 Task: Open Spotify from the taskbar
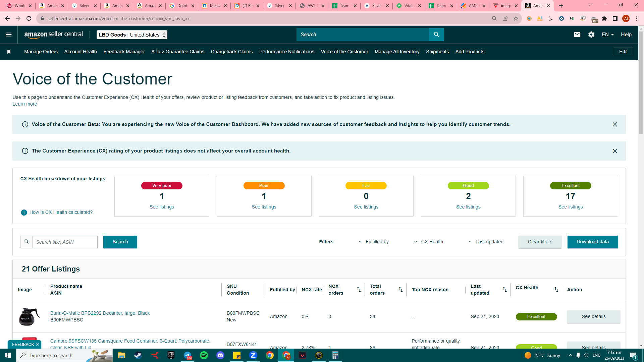pyautogui.click(x=204, y=355)
